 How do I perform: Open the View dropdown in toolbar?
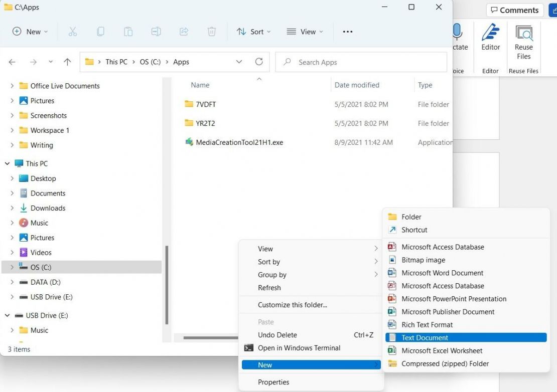pyautogui.click(x=305, y=32)
